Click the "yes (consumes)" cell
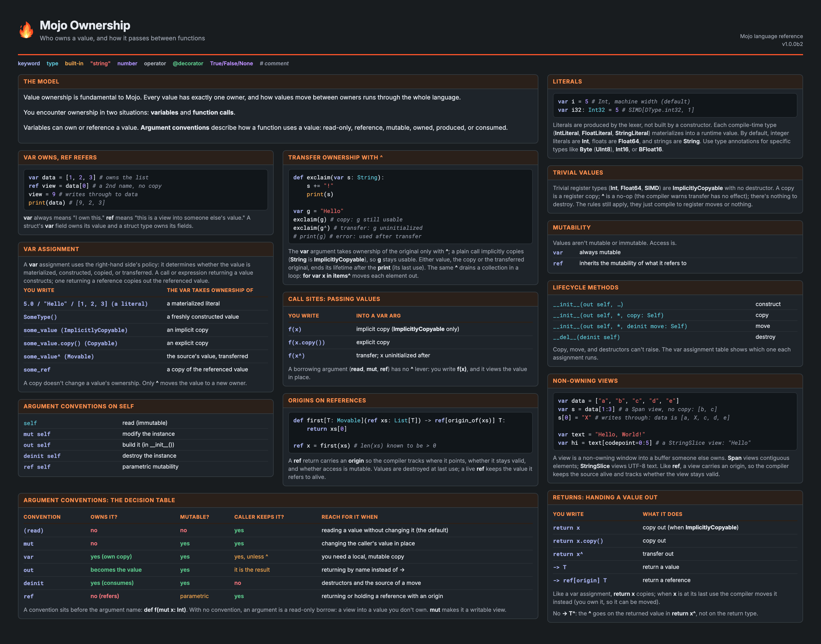The width and height of the screenshot is (821, 644). point(112,583)
